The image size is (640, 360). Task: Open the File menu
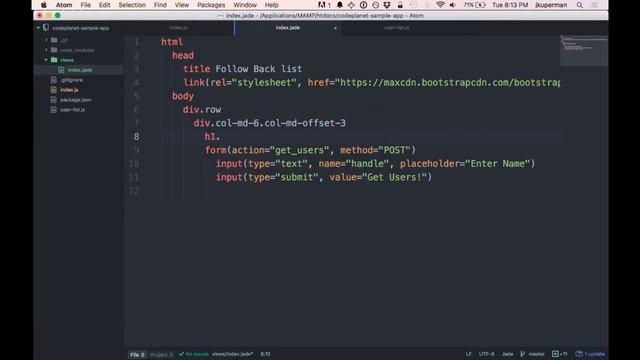click(x=86, y=5)
